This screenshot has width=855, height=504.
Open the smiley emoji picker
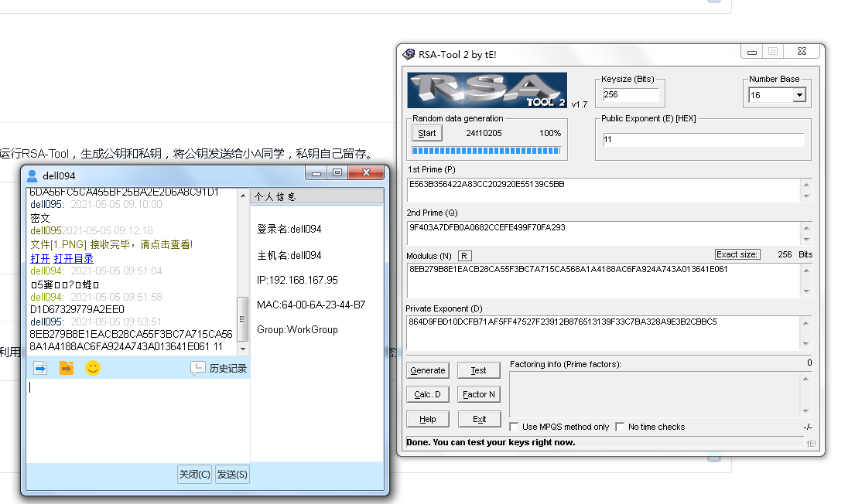tap(93, 368)
